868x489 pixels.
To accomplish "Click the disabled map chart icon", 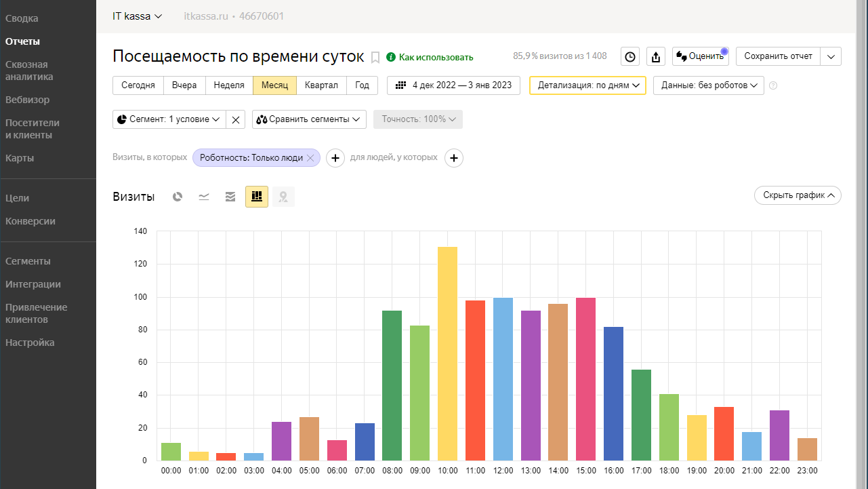I will pyautogui.click(x=283, y=197).
